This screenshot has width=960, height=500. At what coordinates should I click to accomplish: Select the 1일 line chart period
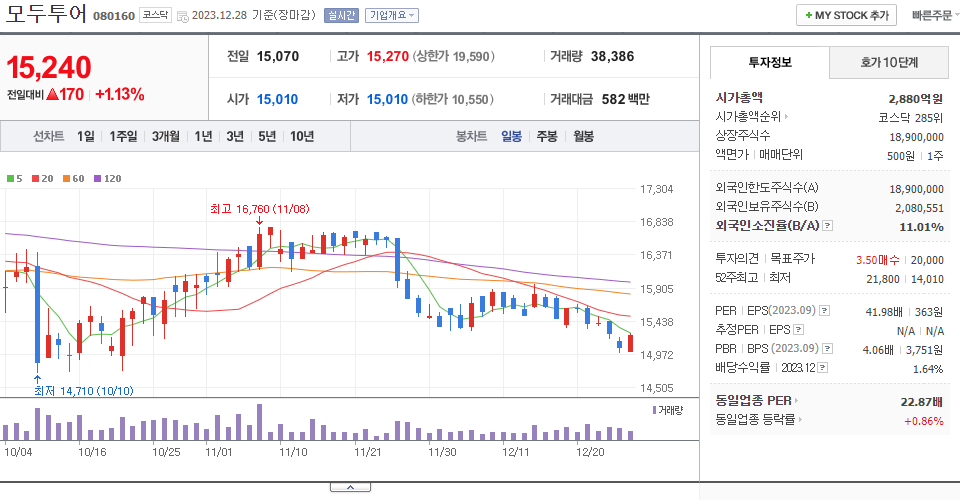tap(86, 136)
